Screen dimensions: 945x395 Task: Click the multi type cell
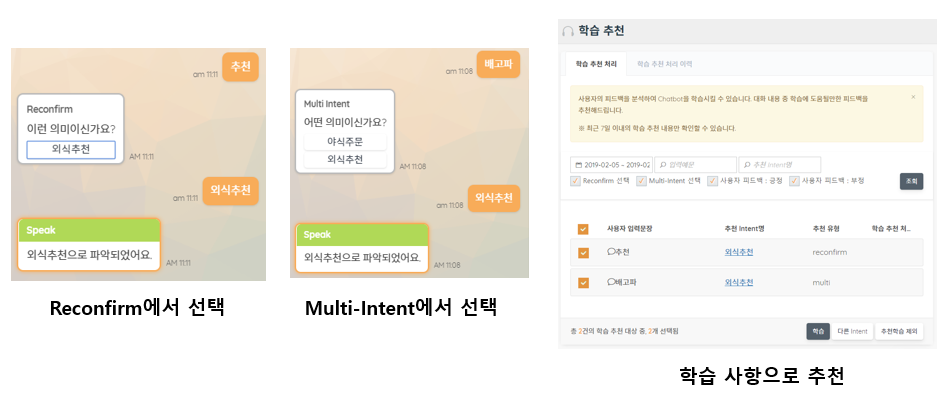point(821,282)
